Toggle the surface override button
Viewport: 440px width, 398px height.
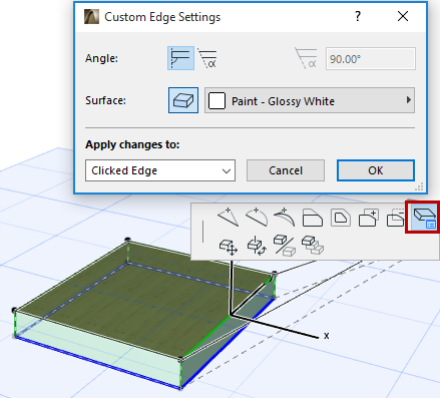tap(183, 100)
